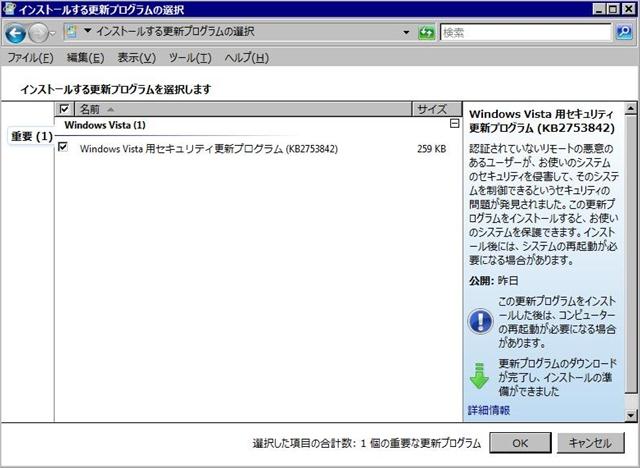Click the search magnifier icon
Image resolution: width=640 pixels, height=468 pixels.
[x=624, y=32]
